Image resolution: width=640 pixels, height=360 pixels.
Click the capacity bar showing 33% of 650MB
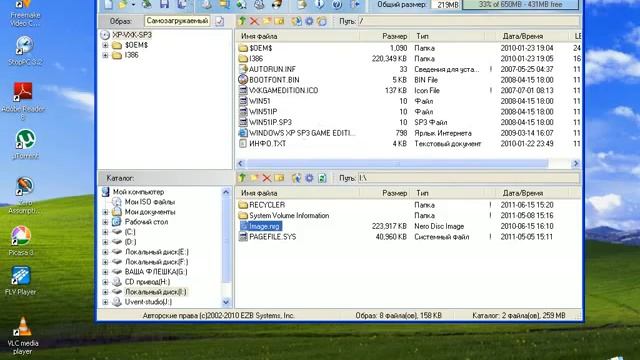pos(520,4)
